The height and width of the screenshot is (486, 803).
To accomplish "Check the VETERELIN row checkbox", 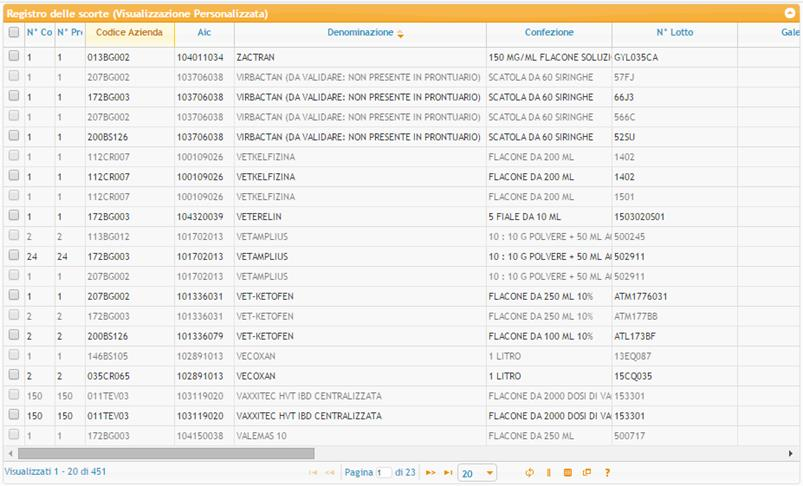I will click(14, 215).
